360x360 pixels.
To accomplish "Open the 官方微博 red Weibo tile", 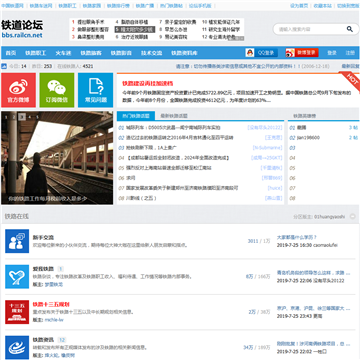I will (18, 90).
